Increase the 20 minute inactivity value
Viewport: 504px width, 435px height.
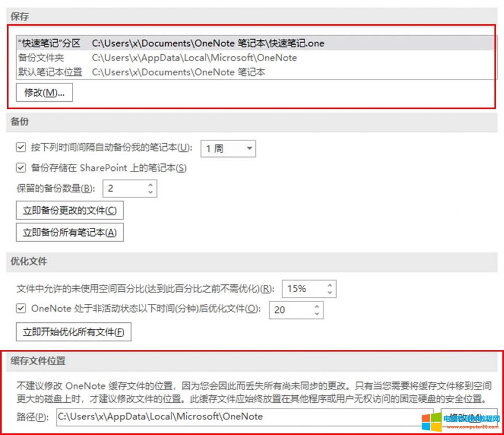coord(316,306)
